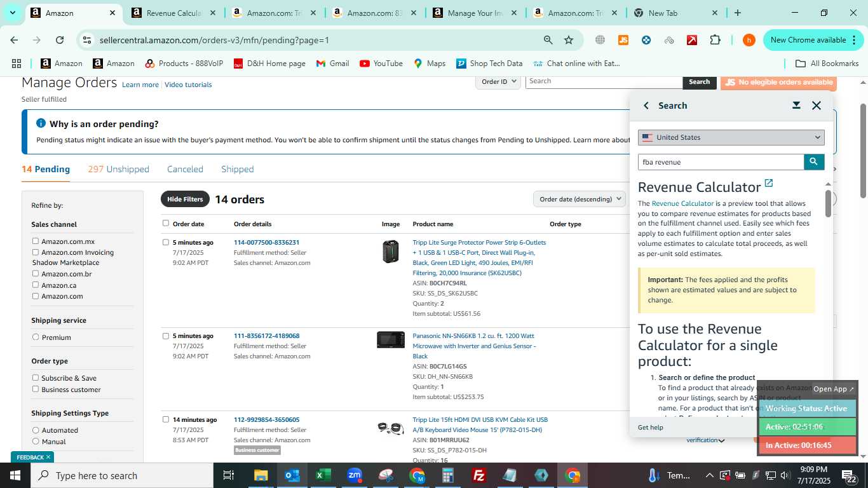This screenshot has height=488, width=868.
Task: Check the Amazon.com.br sales channel
Action: [x=36, y=273]
